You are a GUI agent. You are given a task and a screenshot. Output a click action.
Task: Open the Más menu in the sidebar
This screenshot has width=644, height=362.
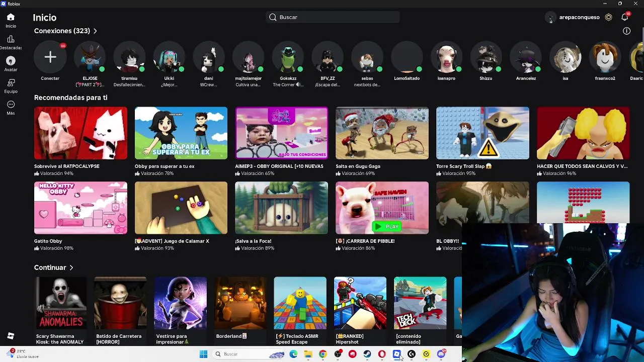coord(11,108)
